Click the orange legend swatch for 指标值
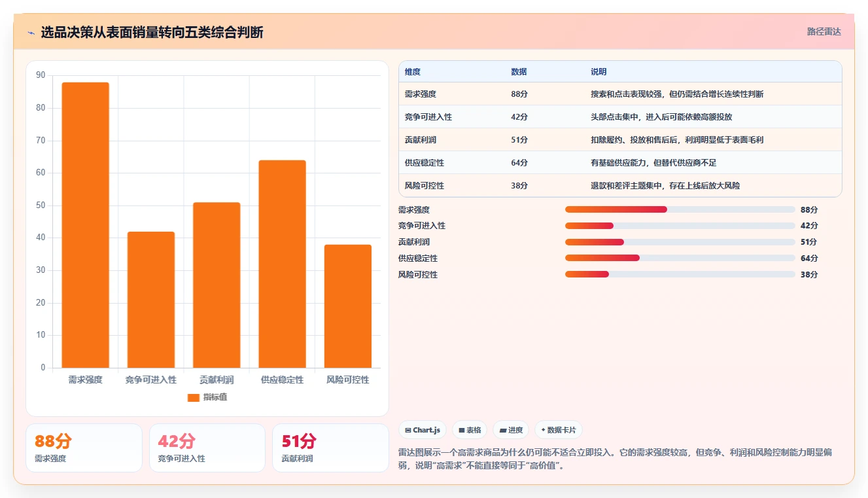 point(193,397)
